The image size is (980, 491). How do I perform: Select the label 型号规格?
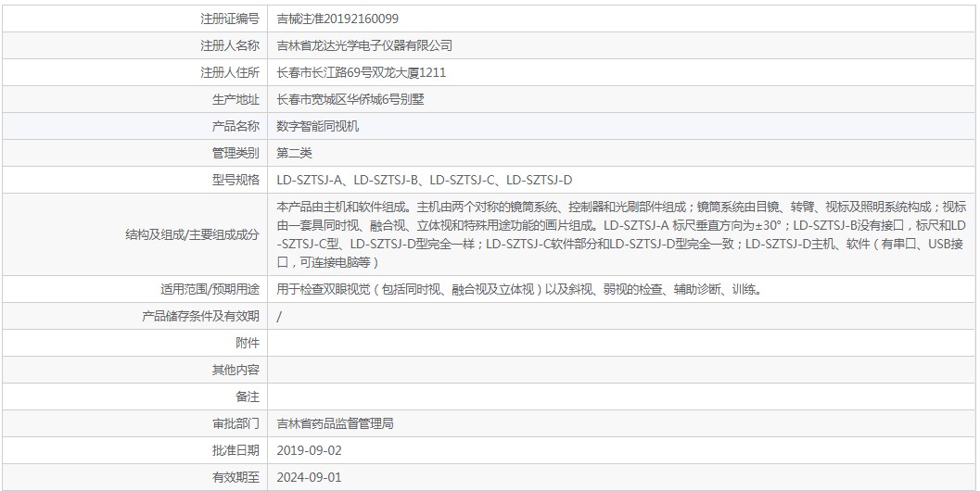click(235, 180)
